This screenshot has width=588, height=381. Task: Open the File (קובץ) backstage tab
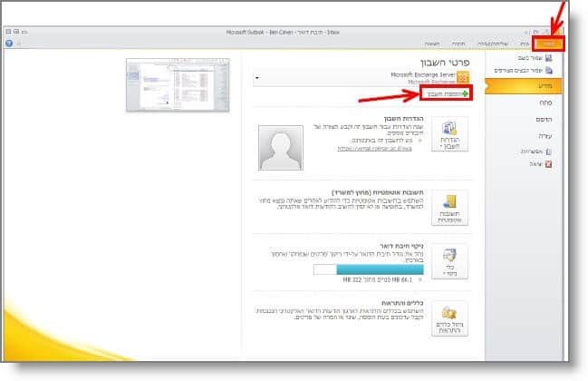(548, 44)
